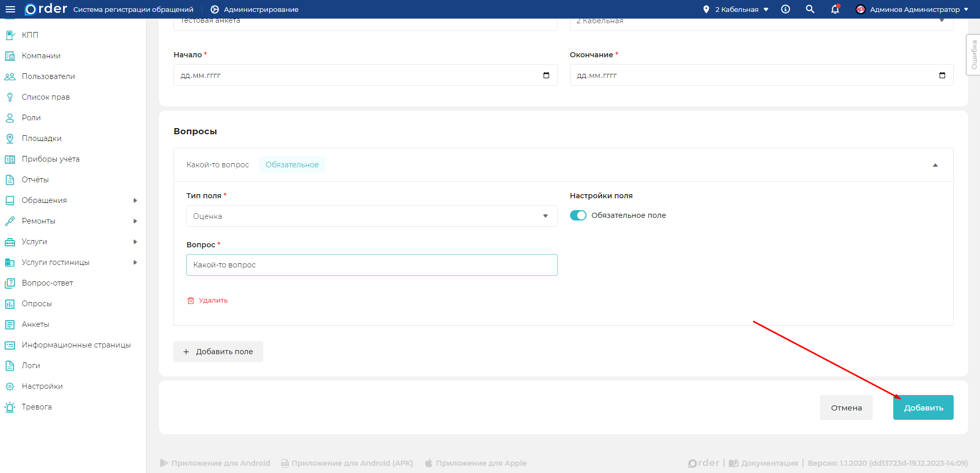
Task: Click the Вопрос text input field
Action: pos(371,265)
